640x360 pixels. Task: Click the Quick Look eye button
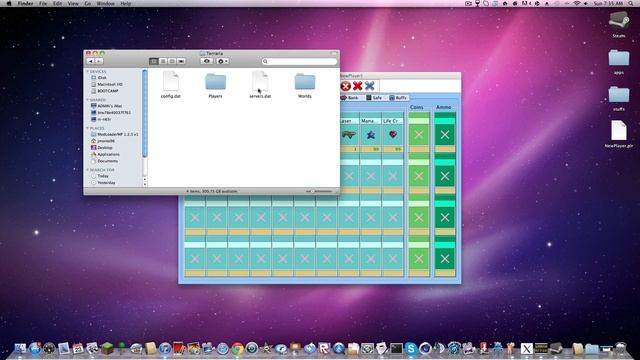[x=207, y=61]
